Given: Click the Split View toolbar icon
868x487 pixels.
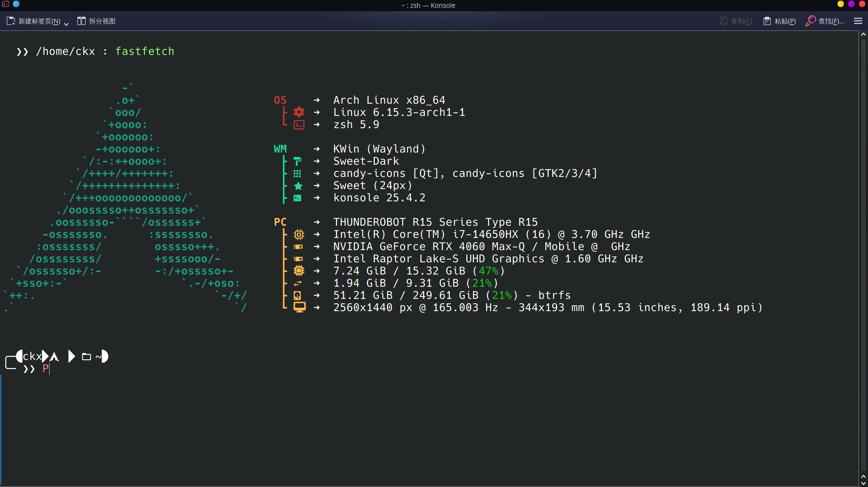Looking at the screenshot, I should (81, 21).
